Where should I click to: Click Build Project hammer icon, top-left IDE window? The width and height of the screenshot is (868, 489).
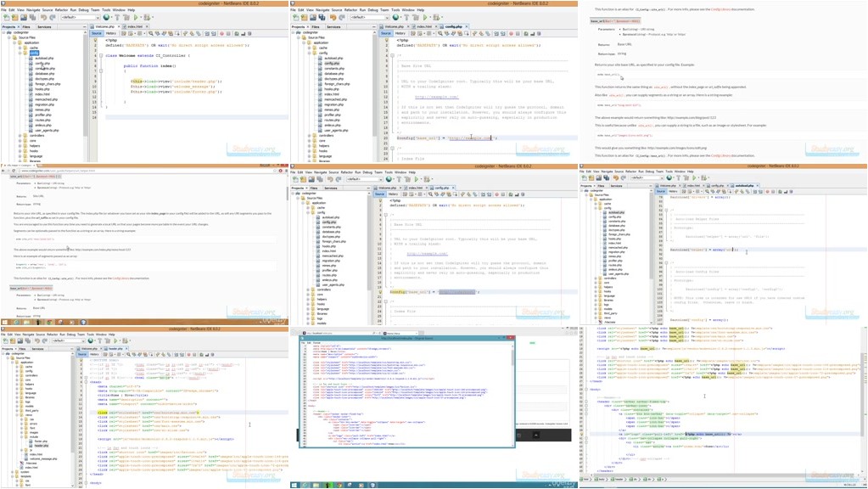[117, 17]
